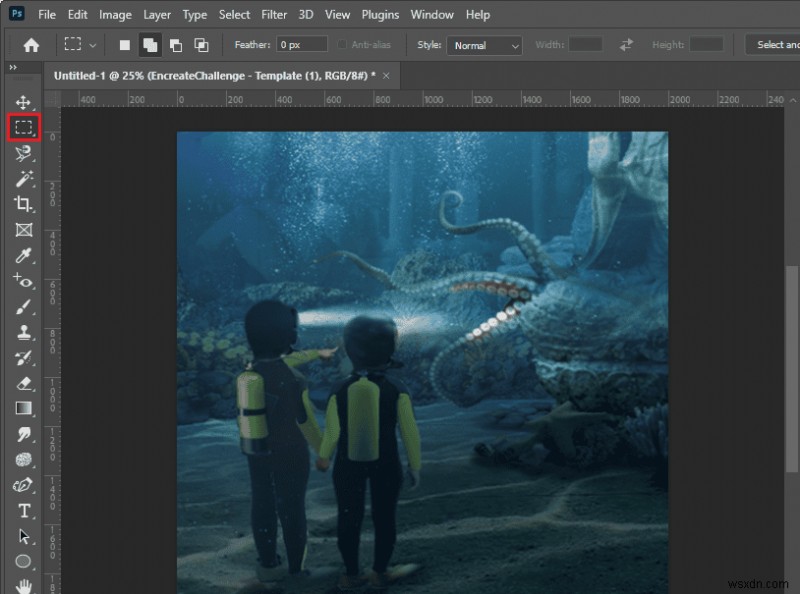The height and width of the screenshot is (594, 800).
Task: Click the Height input field
Action: [707, 44]
